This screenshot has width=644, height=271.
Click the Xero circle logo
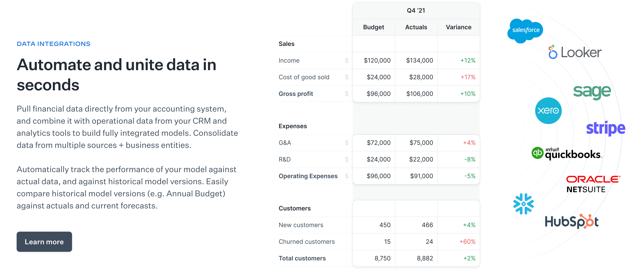tap(548, 110)
